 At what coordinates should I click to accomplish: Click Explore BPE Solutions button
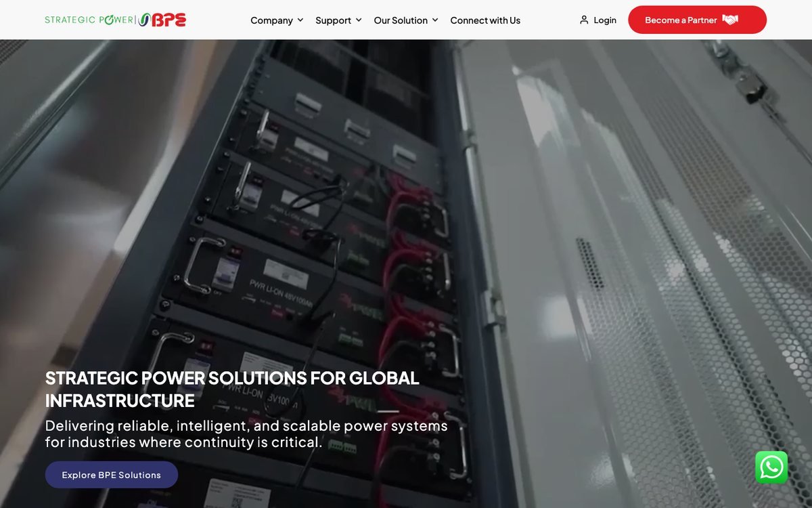[112, 475]
